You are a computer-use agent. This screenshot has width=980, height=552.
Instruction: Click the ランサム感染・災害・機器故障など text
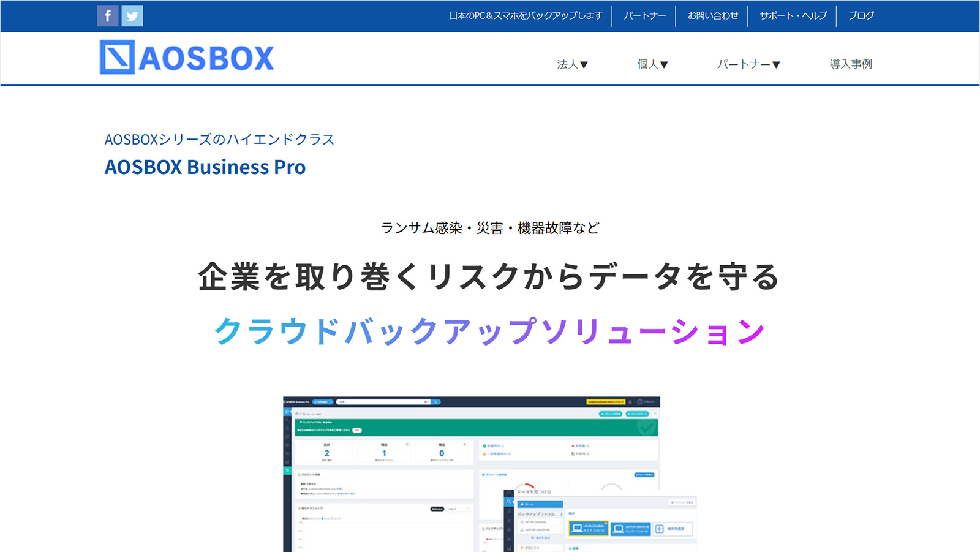pos(490,228)
